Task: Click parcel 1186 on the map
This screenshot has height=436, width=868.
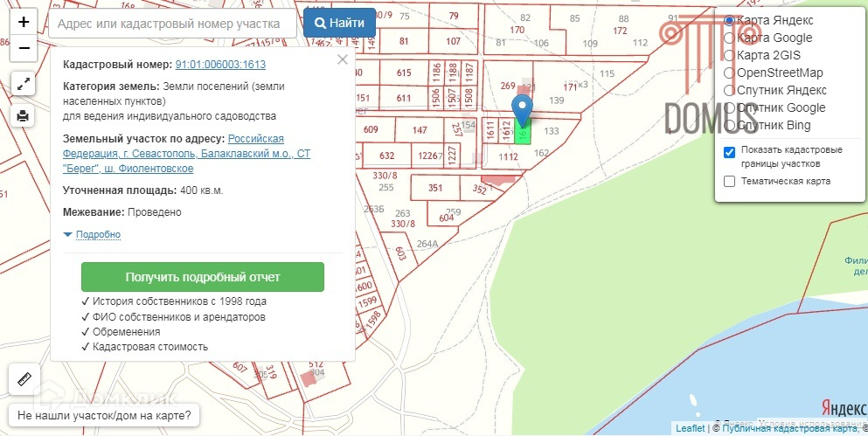Action: 437,73
